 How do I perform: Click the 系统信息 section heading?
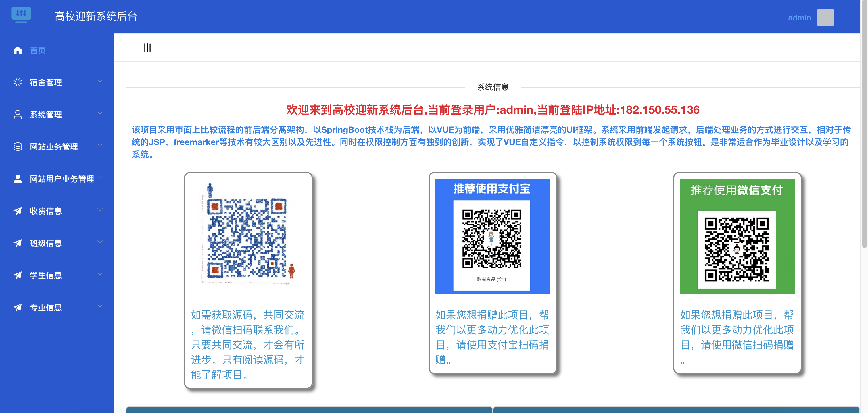493,87
